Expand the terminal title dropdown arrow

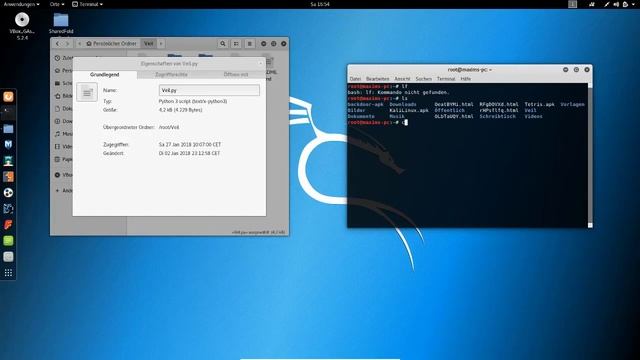click(490, 70)
